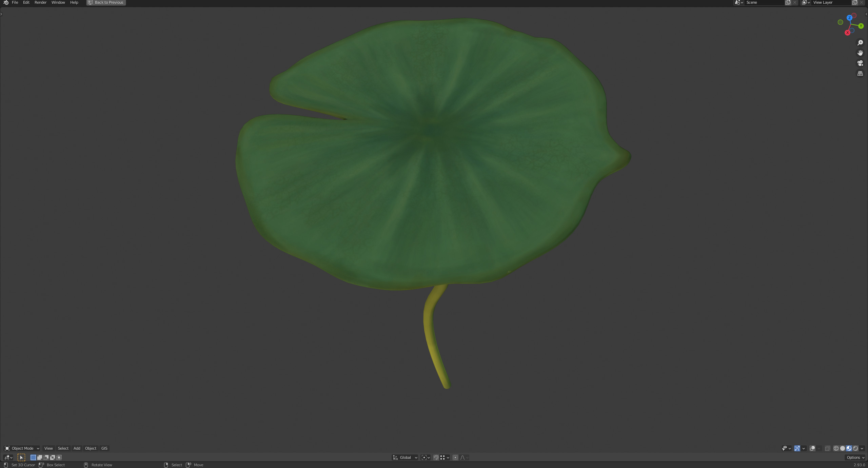Click the Scene name field

(x=764, y=2)
